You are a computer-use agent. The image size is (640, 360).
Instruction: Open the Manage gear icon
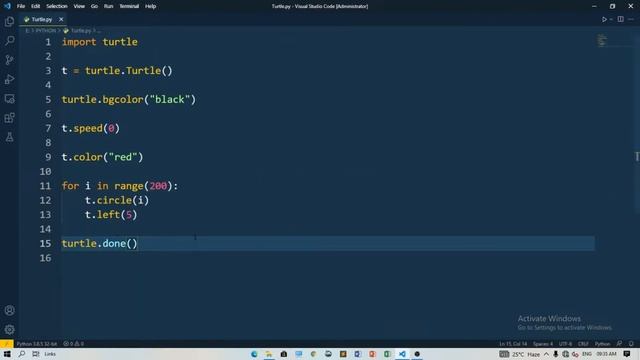tap(9, 329)
